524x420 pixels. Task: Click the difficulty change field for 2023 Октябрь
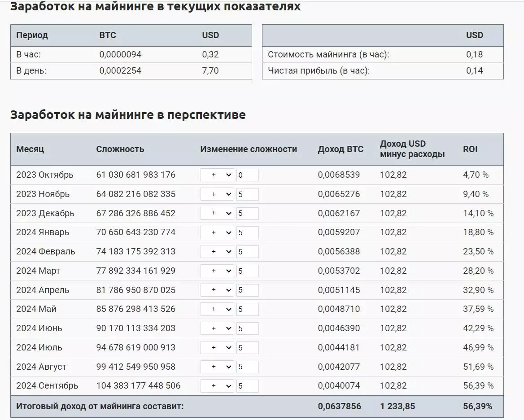pyautogui.click(x=248, y=175)
